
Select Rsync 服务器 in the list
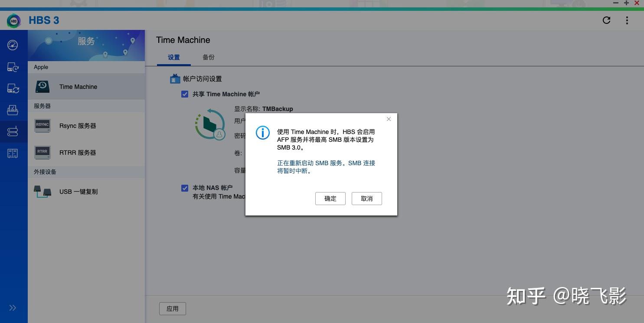point(86,126)
